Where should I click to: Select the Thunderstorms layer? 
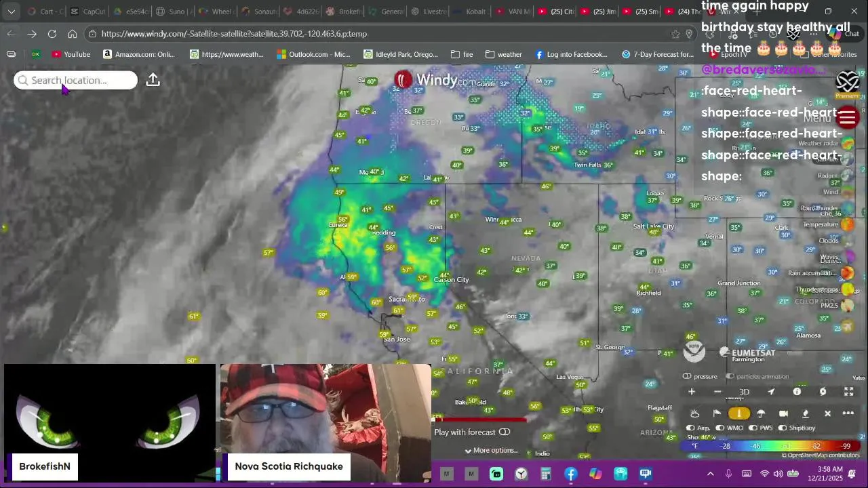[848, 289]
